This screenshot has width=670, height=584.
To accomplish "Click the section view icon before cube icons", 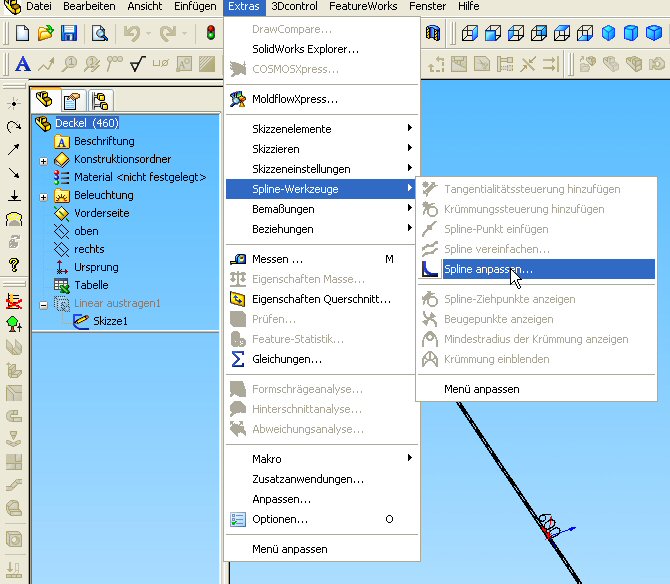I will click(433, 33).
